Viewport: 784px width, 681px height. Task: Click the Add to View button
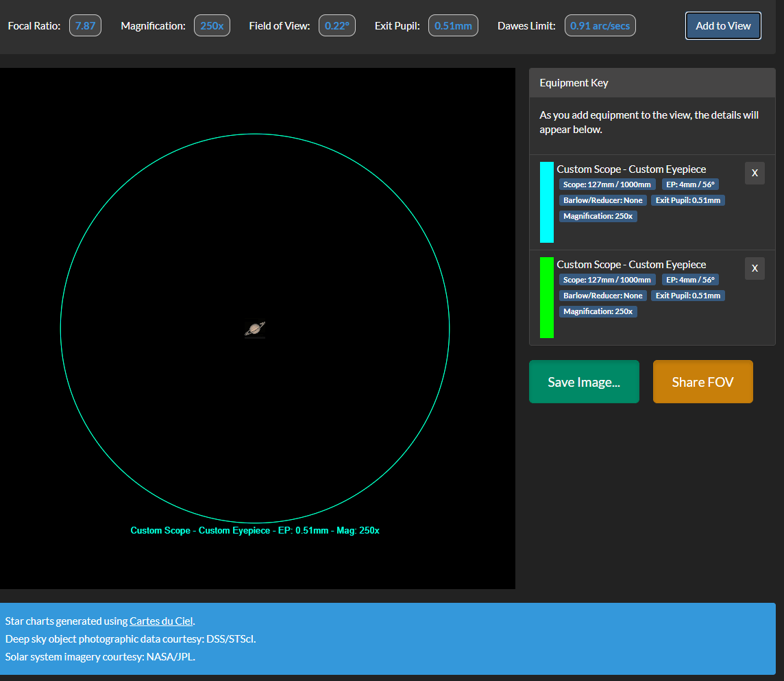(723, 26)
